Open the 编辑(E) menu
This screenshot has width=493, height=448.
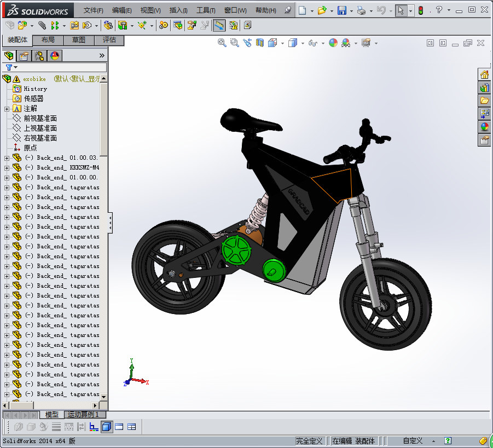coord(122,10)
